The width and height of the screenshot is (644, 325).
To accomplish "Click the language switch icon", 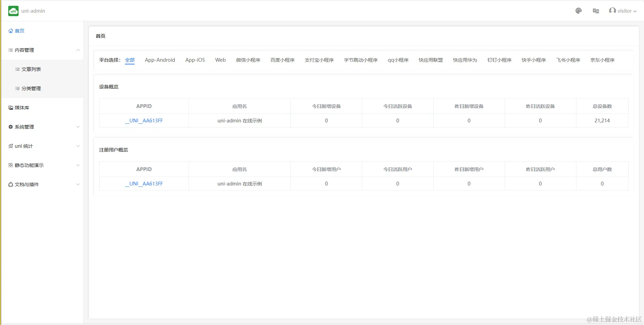I will [x=596, y=11].
